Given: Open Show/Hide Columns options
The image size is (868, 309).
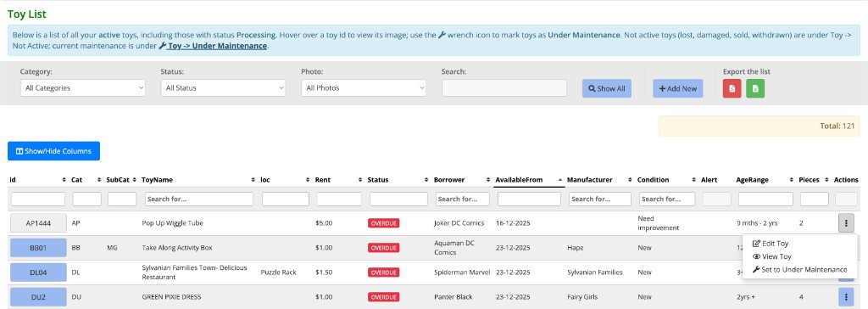Looking at the screenshot, I should 53,151.
